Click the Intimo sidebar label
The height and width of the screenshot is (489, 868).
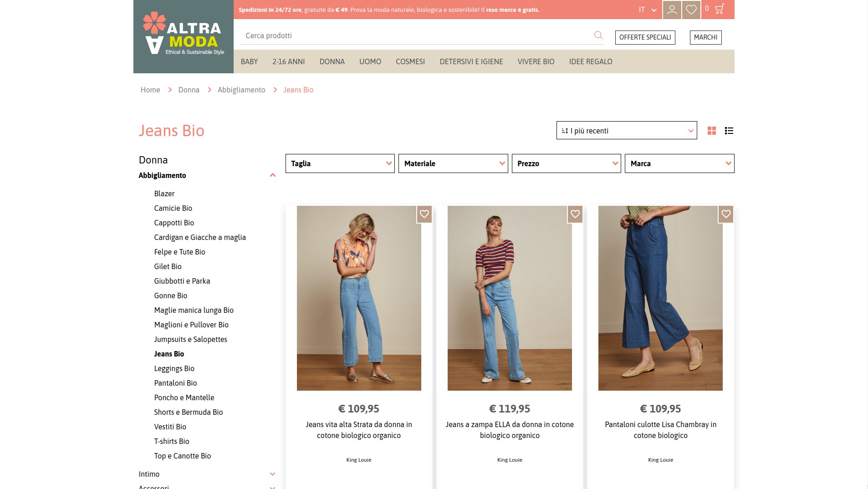(x=149, y=474)
